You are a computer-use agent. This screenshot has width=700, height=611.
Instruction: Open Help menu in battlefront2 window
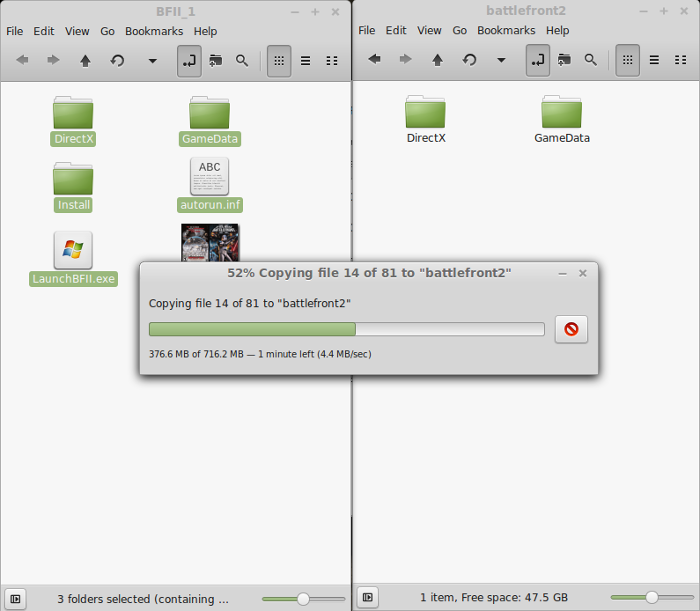click(558, 30)
